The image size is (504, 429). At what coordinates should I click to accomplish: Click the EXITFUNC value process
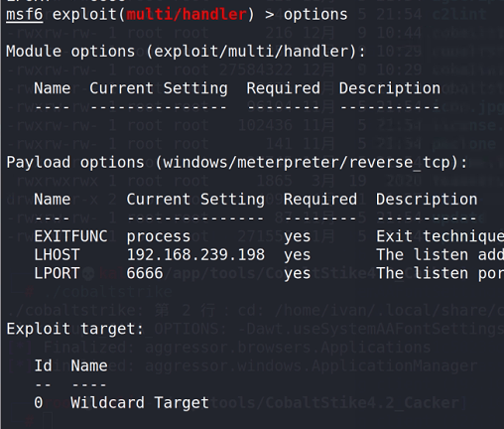coord(159,237)
